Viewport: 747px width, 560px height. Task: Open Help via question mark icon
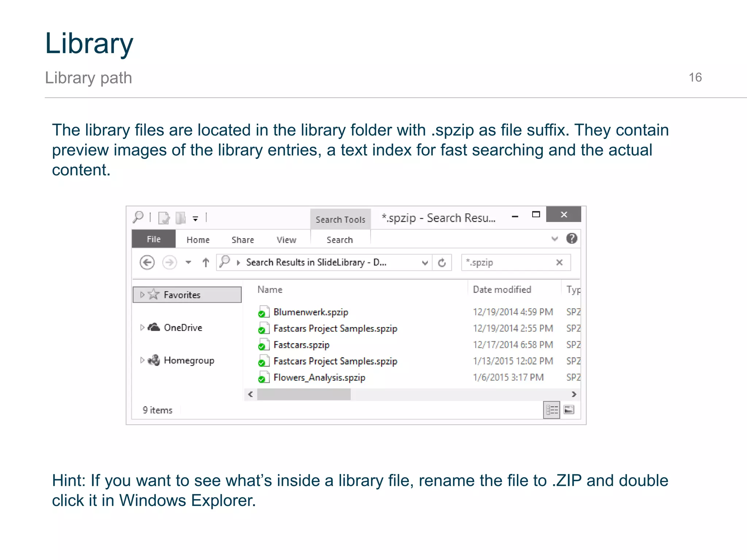point(572,238)
